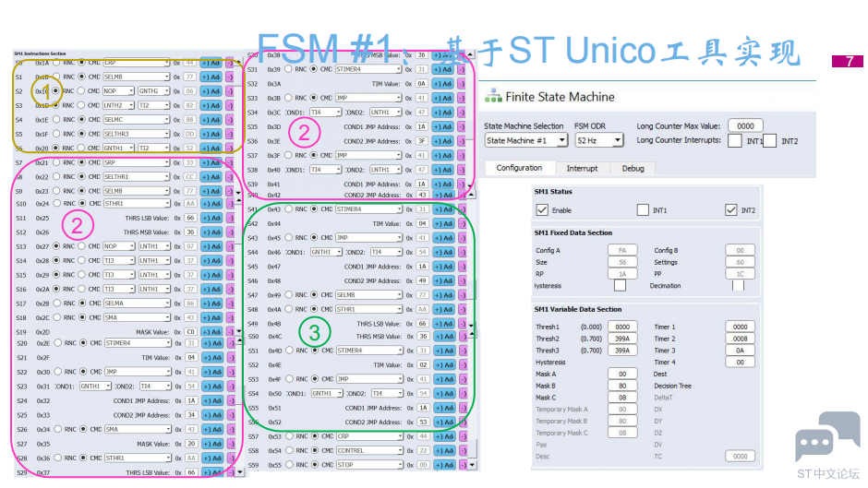
Task: Expand the CONTREL dropdown on row S58
Action: tap(369, 450)
